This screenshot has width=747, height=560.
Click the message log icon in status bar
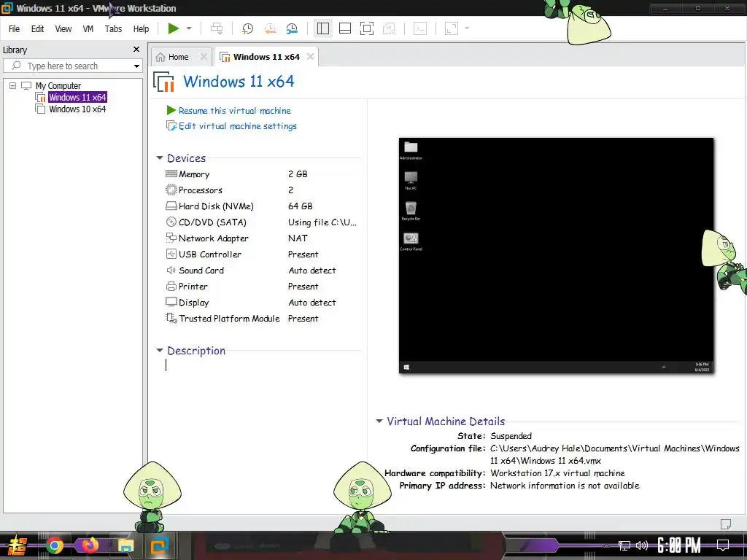click(x=726, y=524)
